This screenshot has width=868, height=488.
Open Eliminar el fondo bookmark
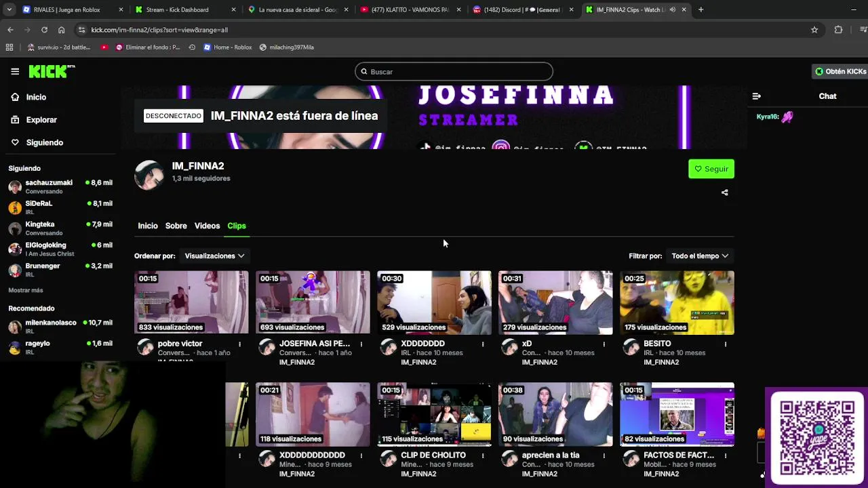(148, 47)
